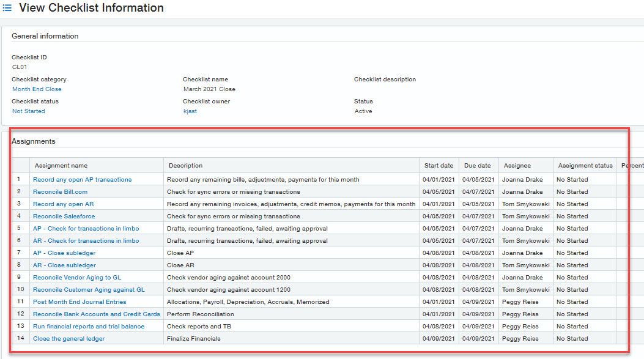Open 'Close the general ledger' assignment
Image resolution: width=644 pixels, height=359 pixels.
(68, 339)
